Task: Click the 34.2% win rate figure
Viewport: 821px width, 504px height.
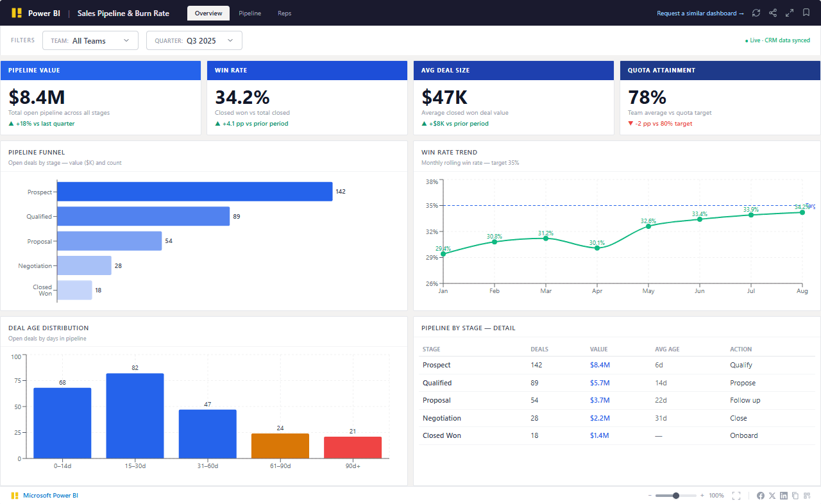Action: tap(242, 97)
